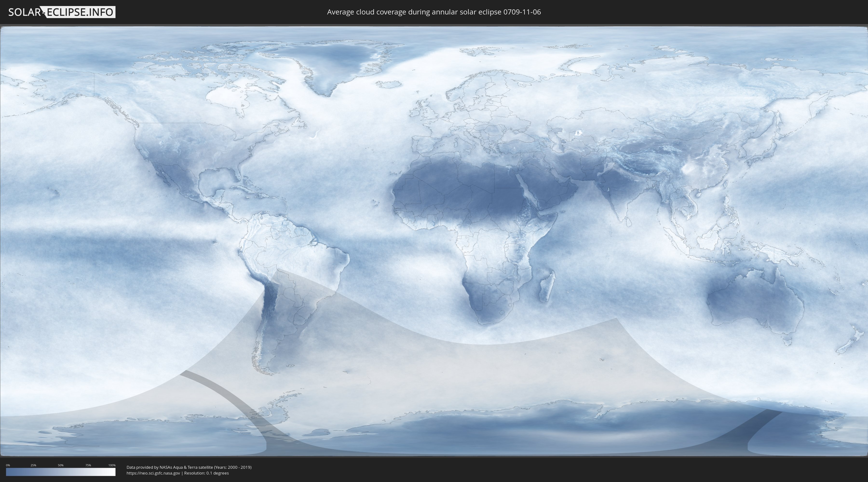Click the SOLAR-ECLIPSE.INFO logo
Image resolution: width=868 pixels, height=482 pixels.
click(x=62, y=12)
